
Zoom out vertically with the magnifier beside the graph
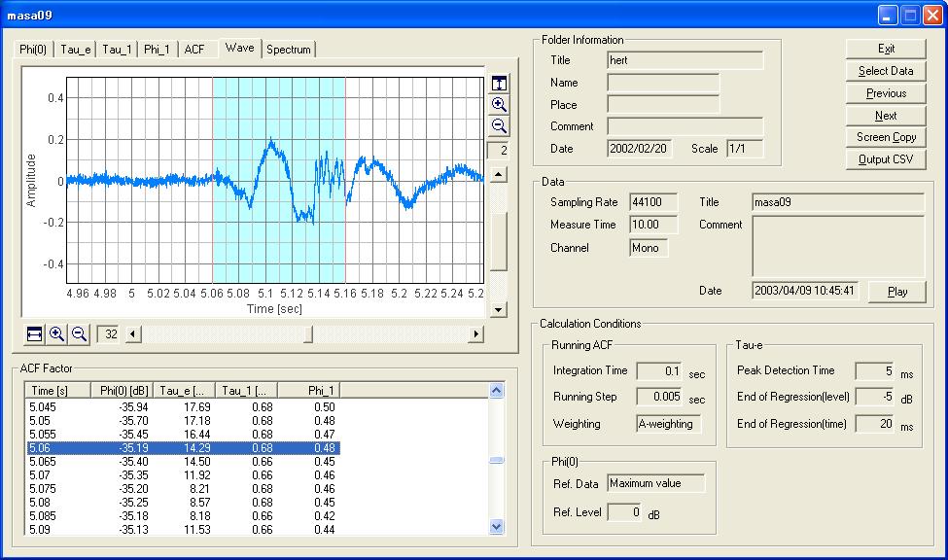(500, 125)
